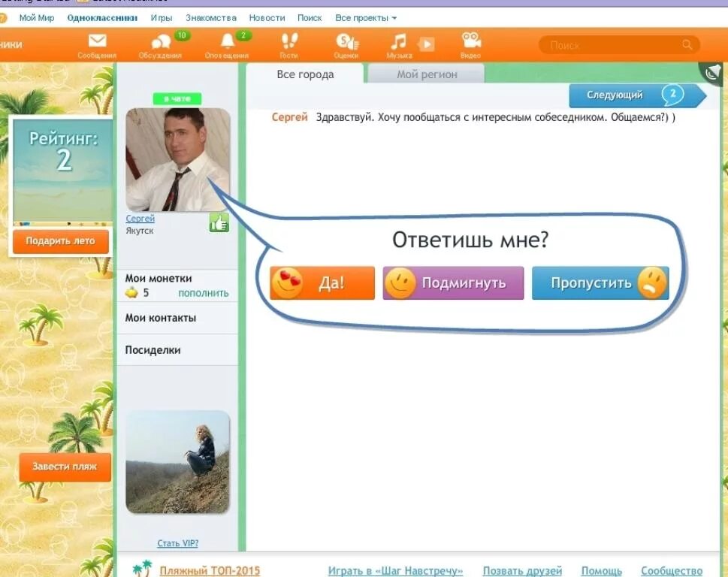The height and width of the screenshot is (577, 728).
Task: Click inside the Поиск search field
Action: (619, 45)
